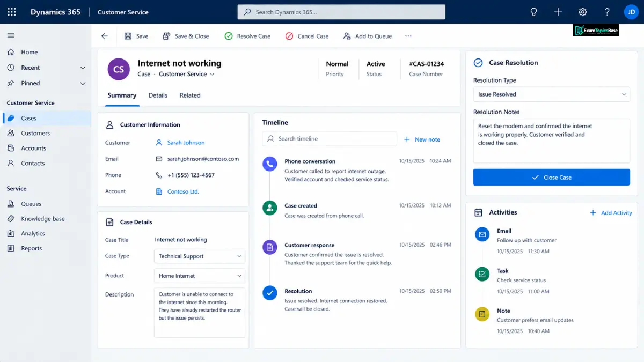644x362 pixels.
Task: Expand the Recent section chevron
Action: click(83, 68)
